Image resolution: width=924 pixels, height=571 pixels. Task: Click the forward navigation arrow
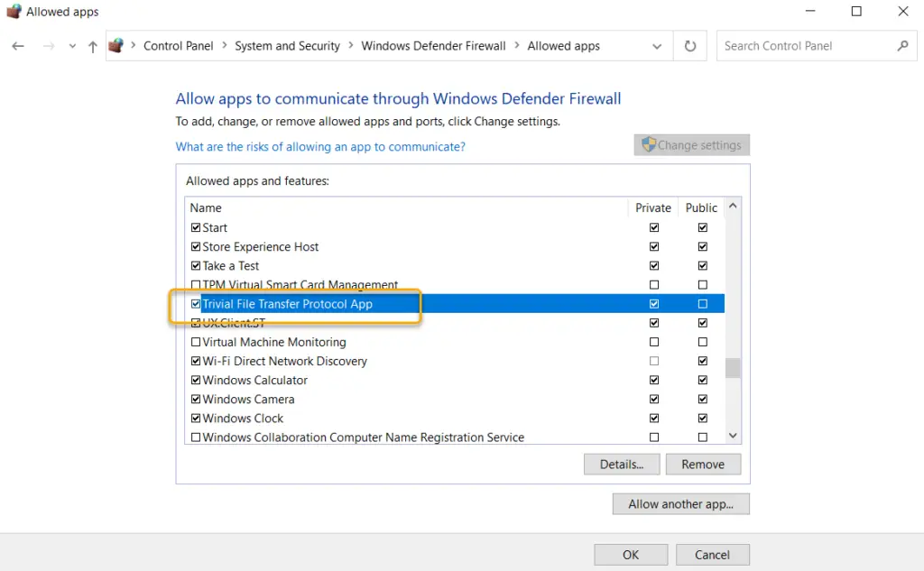(49, 46)
